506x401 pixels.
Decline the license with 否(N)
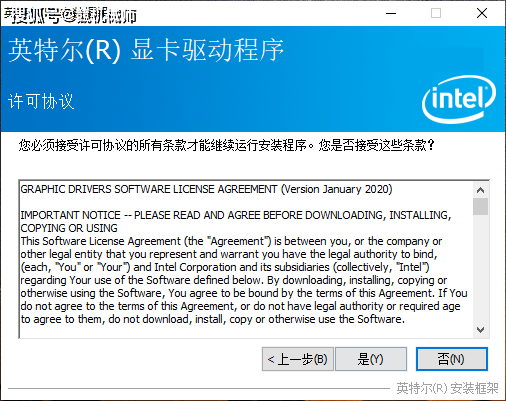click(452, 359)
